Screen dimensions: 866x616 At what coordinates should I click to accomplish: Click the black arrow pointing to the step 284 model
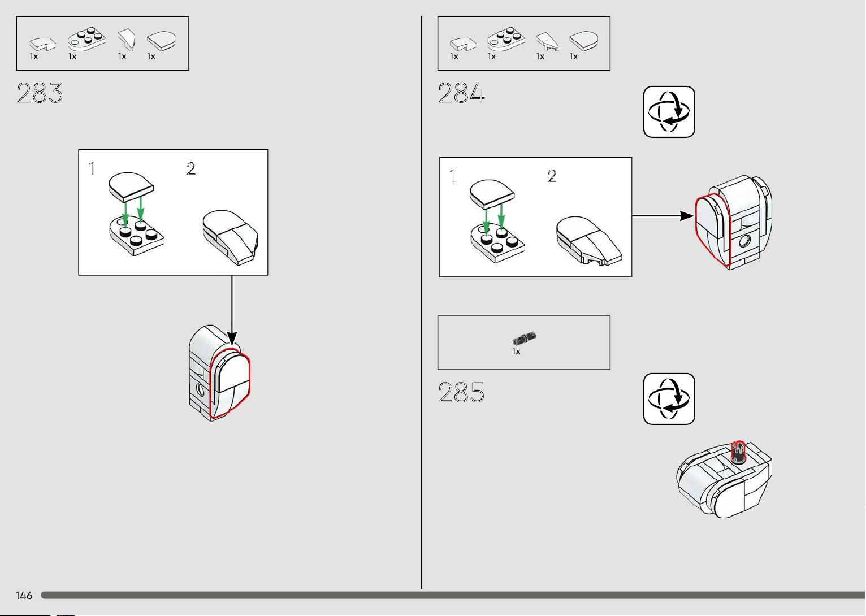tap(663, 216)
